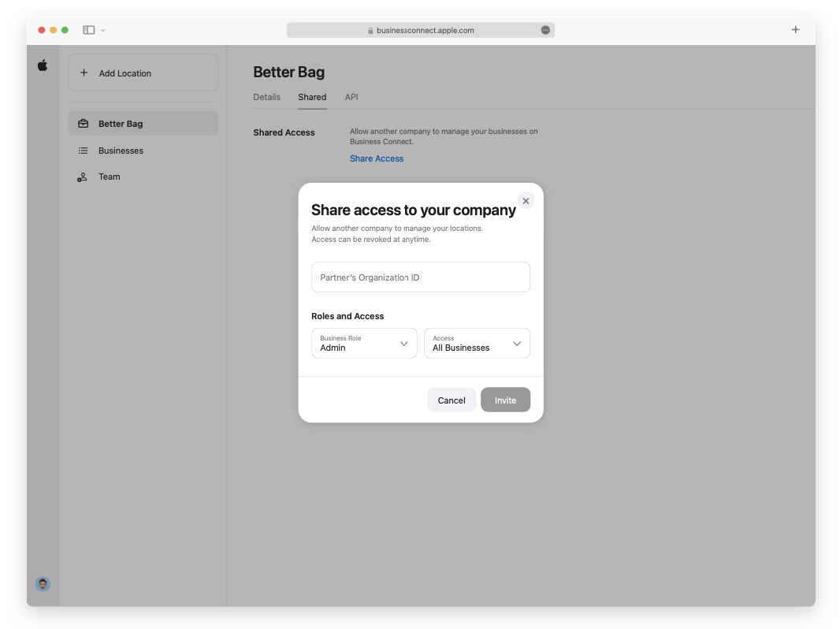Switch to the Details tab

coord(267,97)
